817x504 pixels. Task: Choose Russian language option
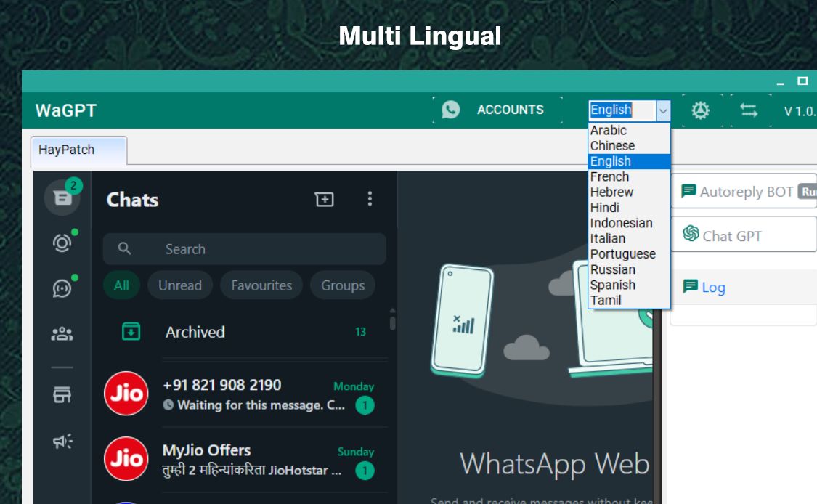[629, 269]
